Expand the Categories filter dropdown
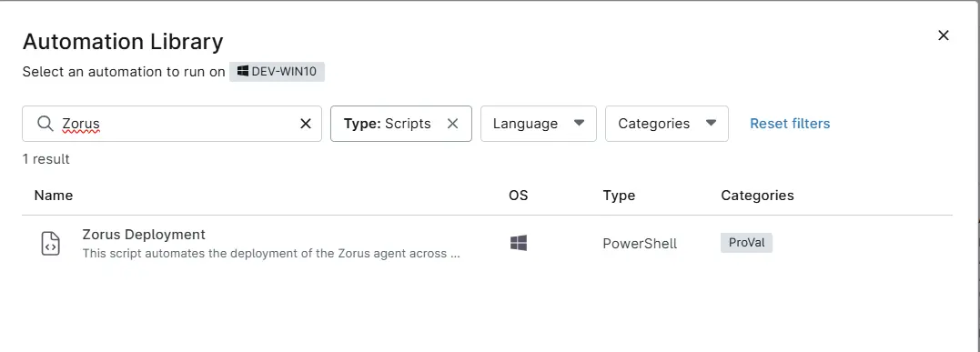The image size is (980, 352). click(x=667, y=124)
